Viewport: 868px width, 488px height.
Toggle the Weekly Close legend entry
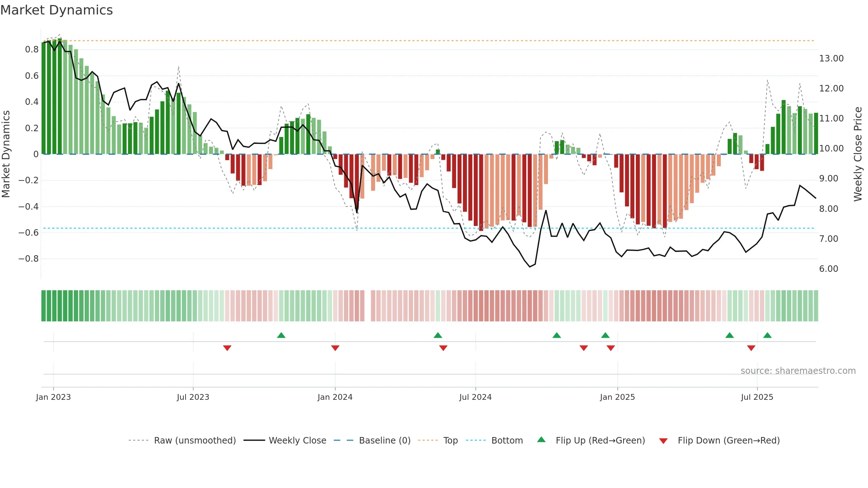point(298,440)
